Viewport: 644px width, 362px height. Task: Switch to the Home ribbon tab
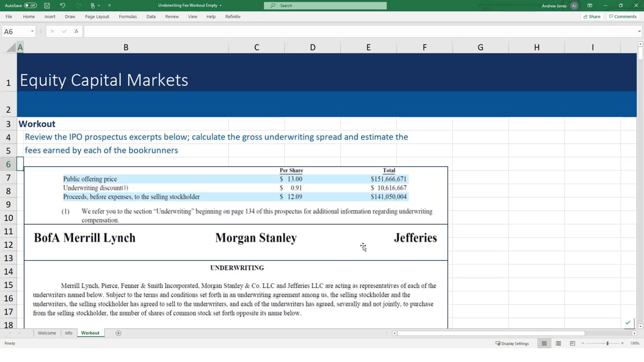tap(29, 17)
